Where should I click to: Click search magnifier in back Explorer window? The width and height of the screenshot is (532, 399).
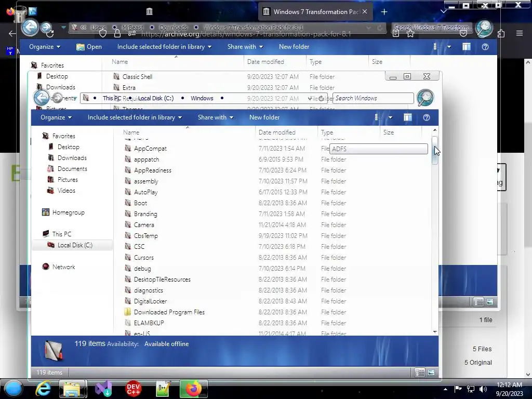(x=484, y=29)
